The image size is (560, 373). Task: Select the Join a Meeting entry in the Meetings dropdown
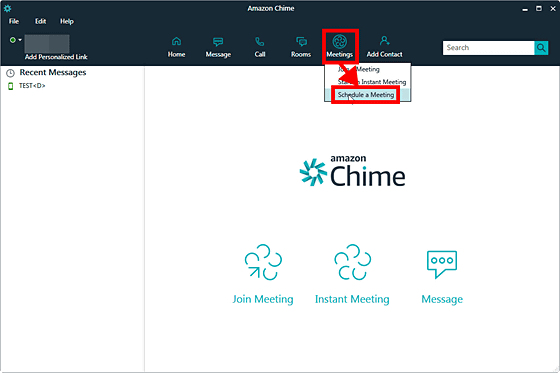point(368,69)
